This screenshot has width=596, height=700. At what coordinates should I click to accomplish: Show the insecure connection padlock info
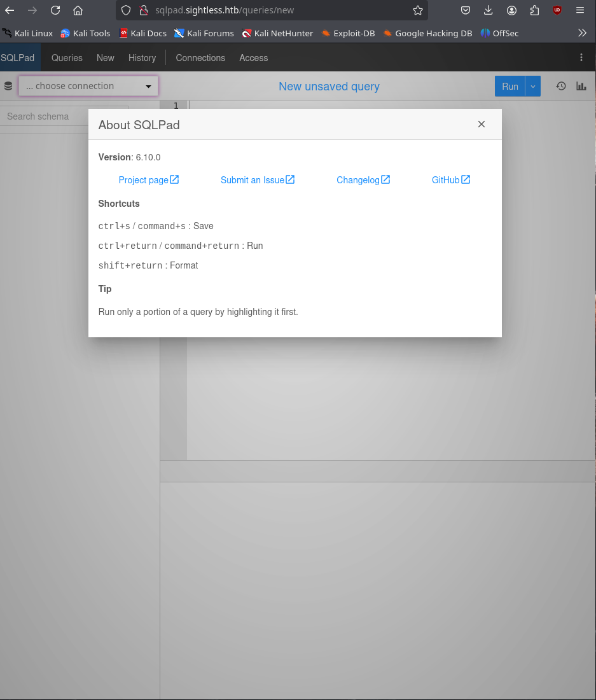point(144,10)
